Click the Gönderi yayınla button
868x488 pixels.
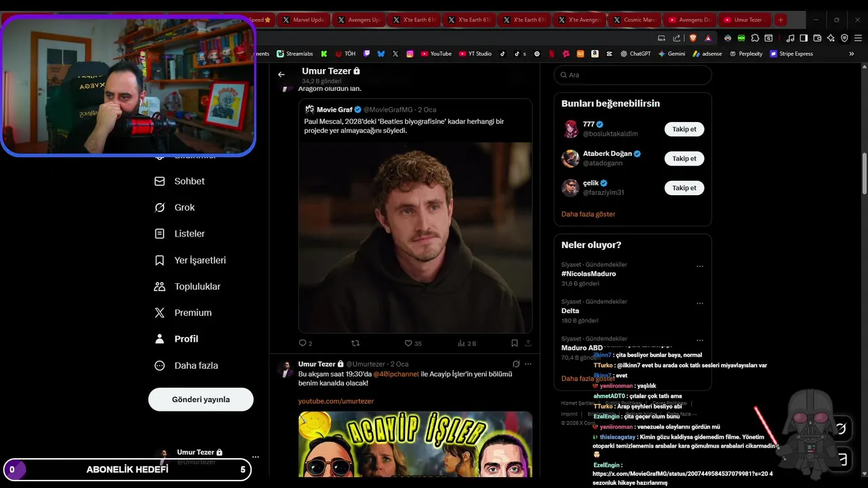(201, 399)
